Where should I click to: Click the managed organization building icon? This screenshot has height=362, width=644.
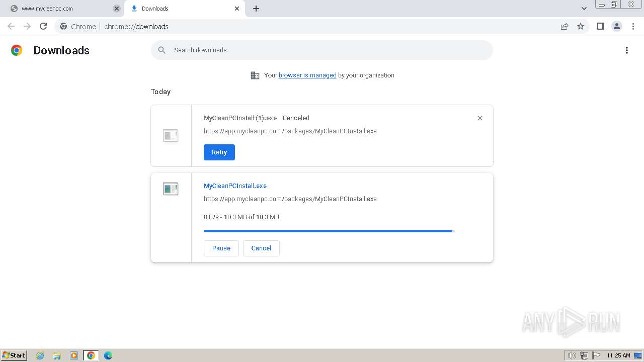click(255, 75)
